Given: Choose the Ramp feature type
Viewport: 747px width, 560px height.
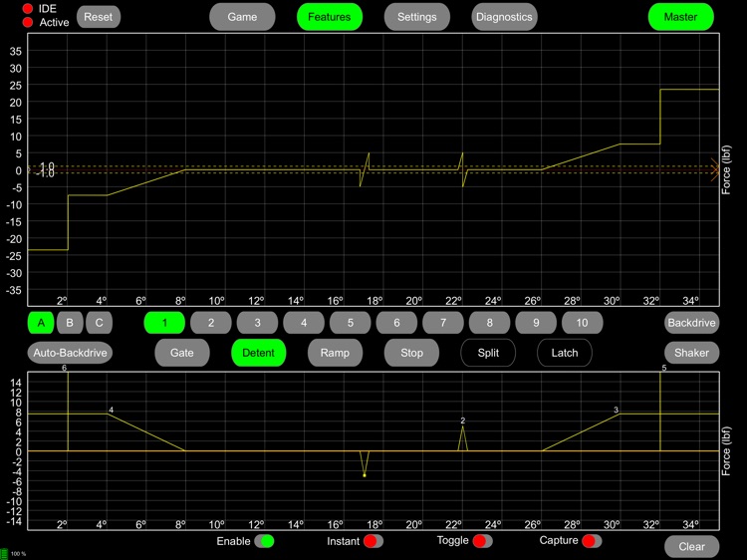Looking at the screenshot, I should (335, 353).
